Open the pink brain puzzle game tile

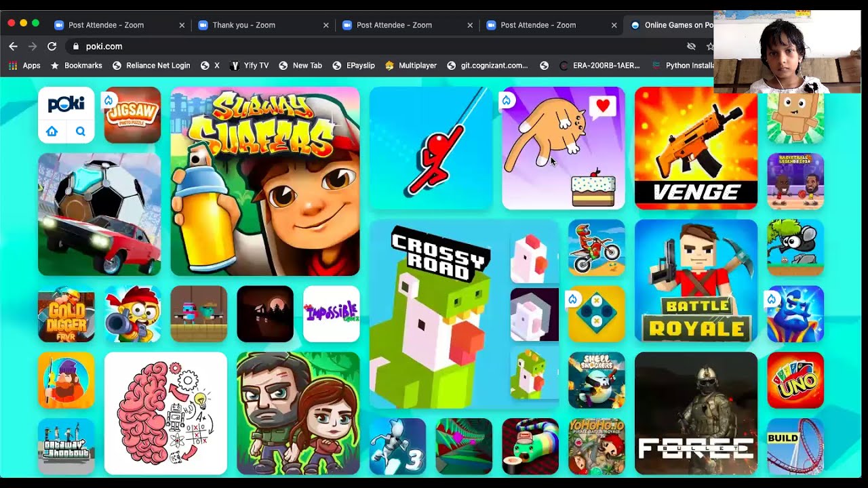pos(165,413)
